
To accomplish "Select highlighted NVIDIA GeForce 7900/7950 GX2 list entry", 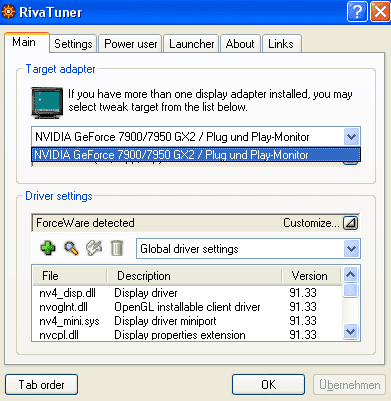I will coord(196,155).
